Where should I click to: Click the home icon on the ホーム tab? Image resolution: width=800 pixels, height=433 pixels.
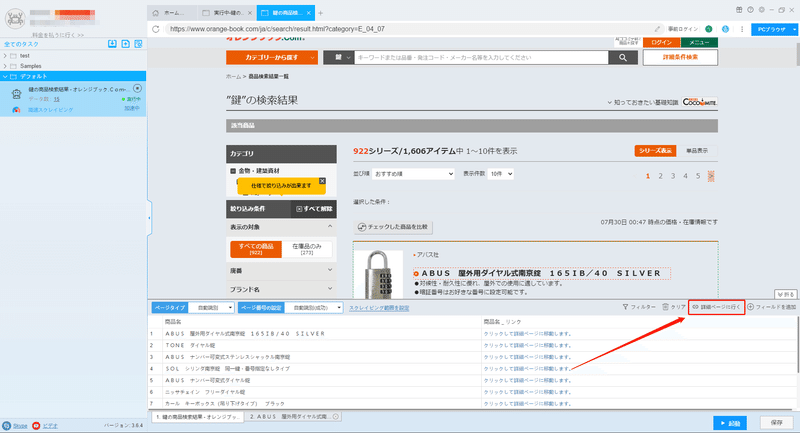[156, 13]
